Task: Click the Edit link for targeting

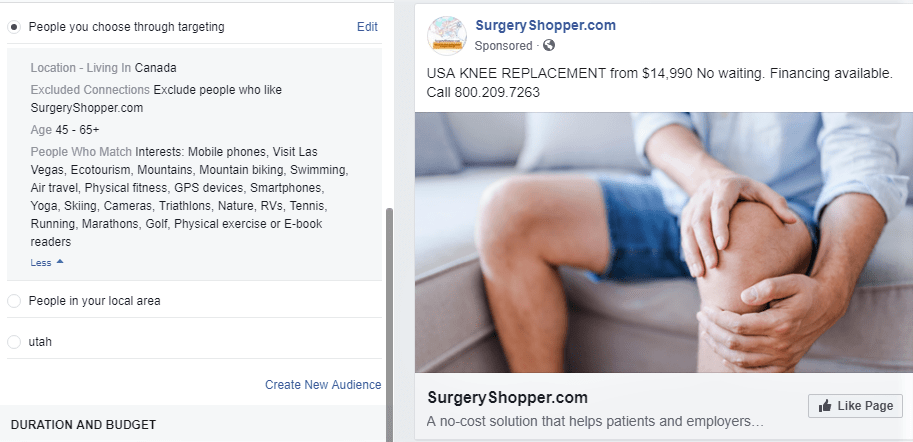Action: [x=367, y=27]
